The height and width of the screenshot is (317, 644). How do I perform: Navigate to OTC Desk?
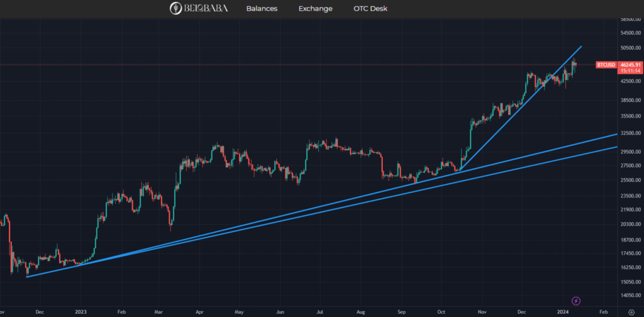(370, 9)
